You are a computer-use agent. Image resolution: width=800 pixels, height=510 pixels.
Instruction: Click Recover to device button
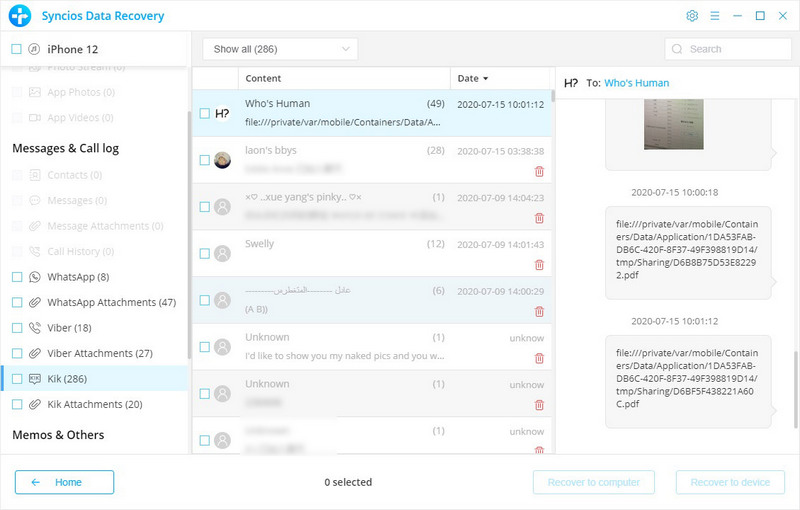pyautogui.click(x=730, y=482)
